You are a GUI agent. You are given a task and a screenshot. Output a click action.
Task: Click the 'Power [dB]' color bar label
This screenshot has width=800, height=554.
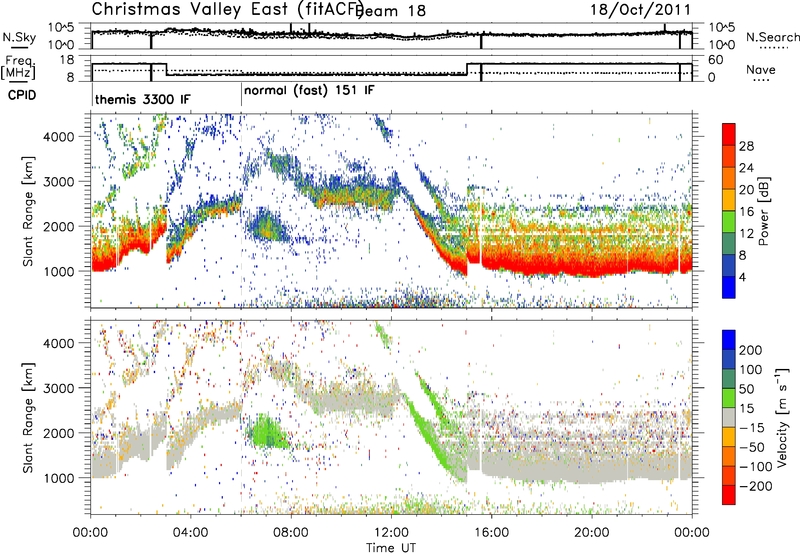point(763,211)
